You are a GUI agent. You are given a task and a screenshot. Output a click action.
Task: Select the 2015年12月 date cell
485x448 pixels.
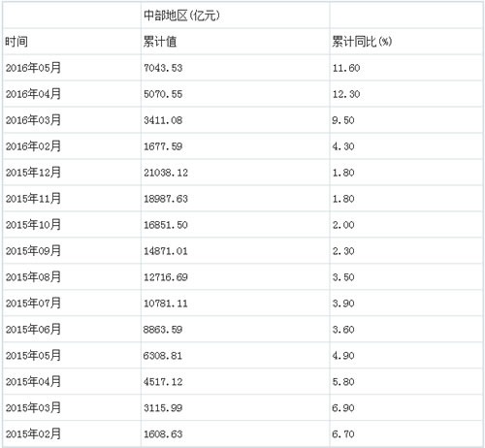[33, 173]
